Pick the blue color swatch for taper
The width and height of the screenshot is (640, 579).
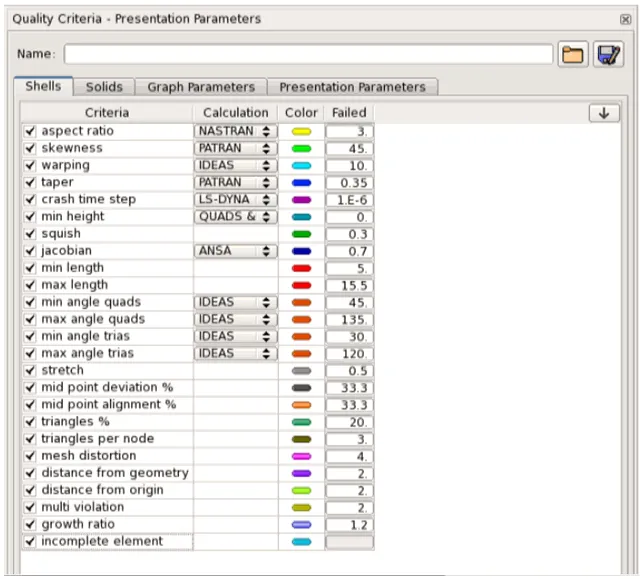[302, 183]
